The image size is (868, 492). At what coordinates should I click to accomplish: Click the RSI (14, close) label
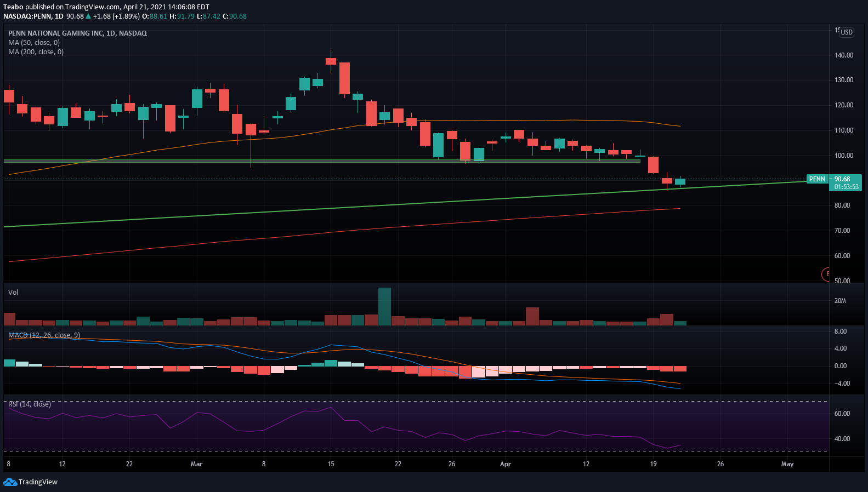click(x=30, y=404)
